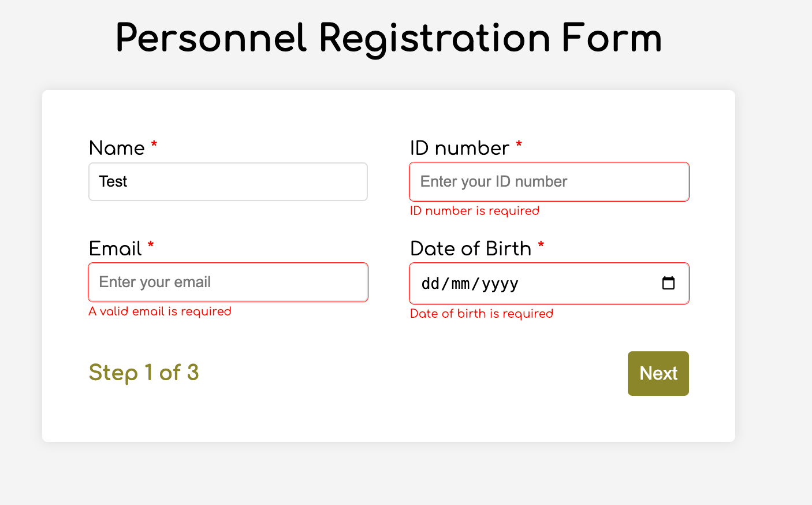Viewport: 812px width, 505px height.
Task: Click the 'A valid email is required' warning
Action: 160,311
